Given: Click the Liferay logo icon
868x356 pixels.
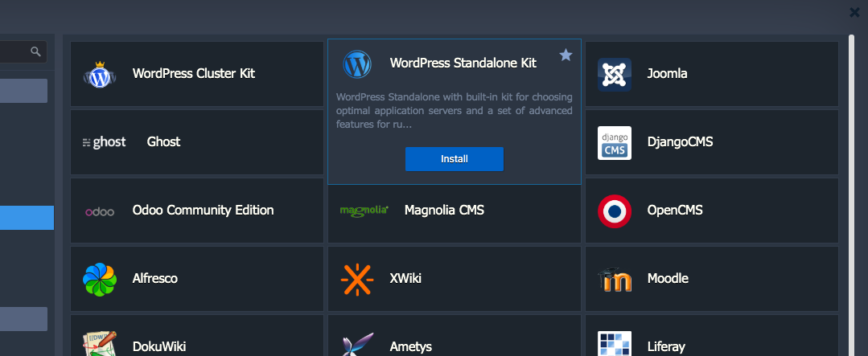Looking at the screenshot, I should click(615, 343).
